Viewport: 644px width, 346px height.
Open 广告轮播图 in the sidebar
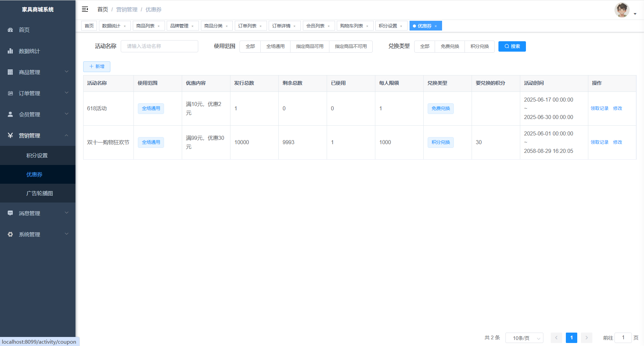tap(40, 193)
